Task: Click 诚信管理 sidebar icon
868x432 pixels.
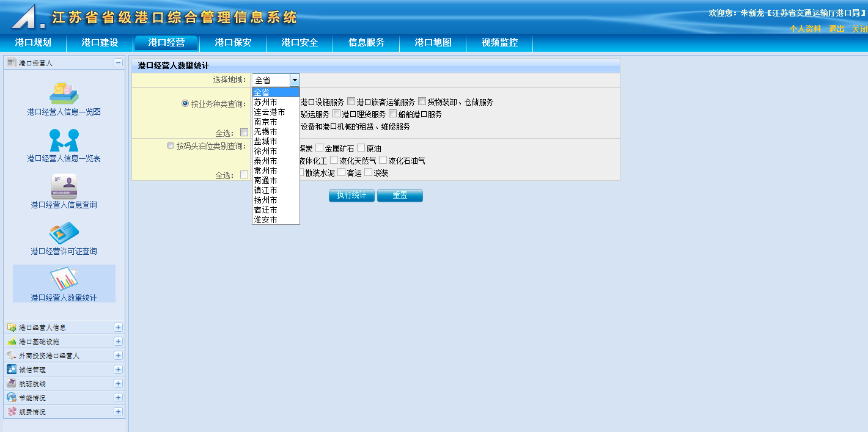Action: 12,369
